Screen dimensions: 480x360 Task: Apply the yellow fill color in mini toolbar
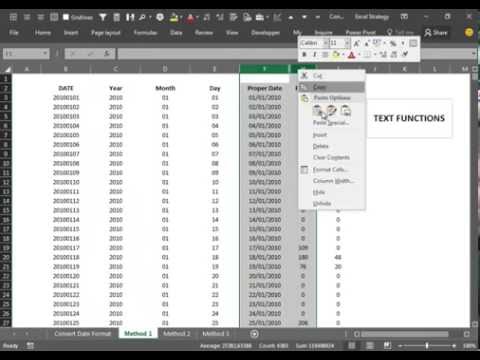click(335, 54)
